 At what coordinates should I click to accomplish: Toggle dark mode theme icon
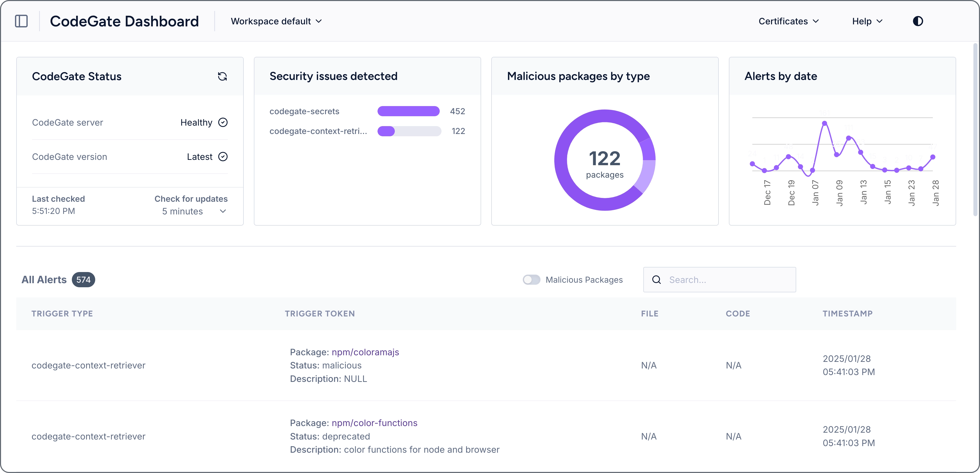918,21
